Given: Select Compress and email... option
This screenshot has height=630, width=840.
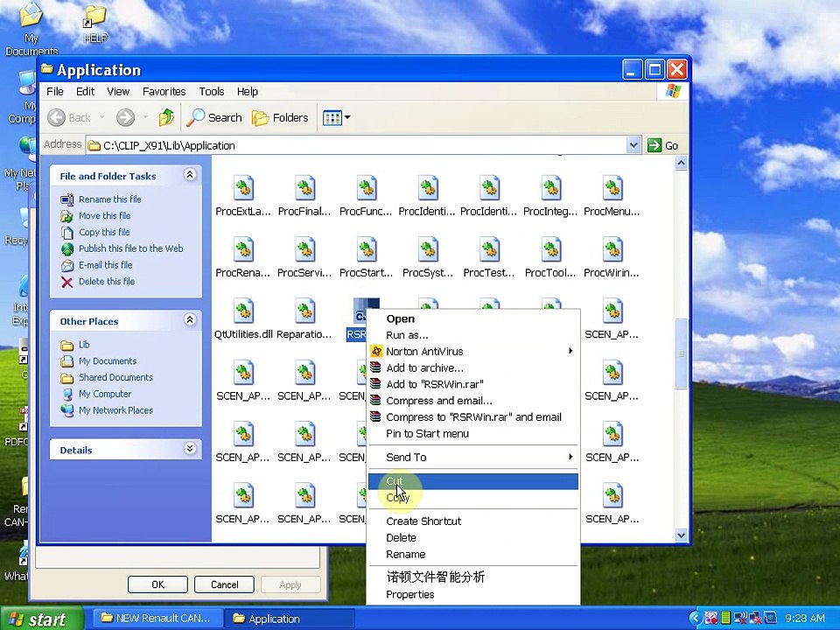Looking at the screenshot, I should click(473, 401).
